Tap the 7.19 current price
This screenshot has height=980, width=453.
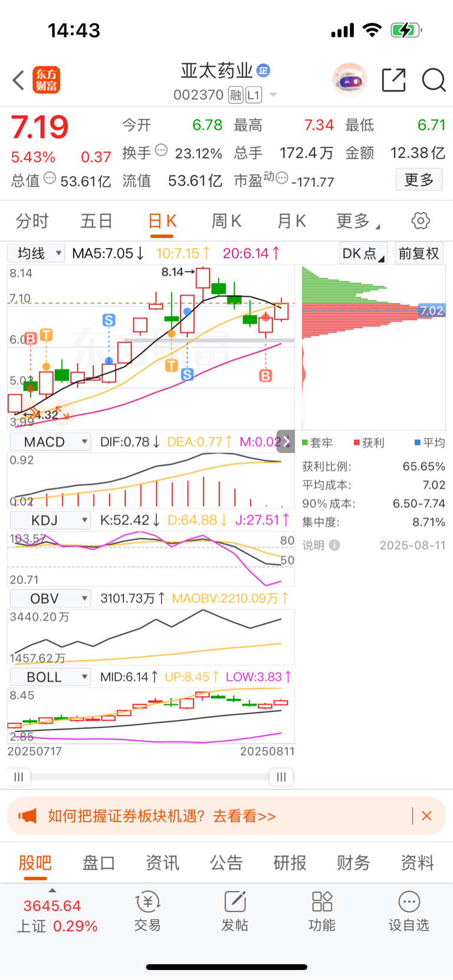pos(40,127)
